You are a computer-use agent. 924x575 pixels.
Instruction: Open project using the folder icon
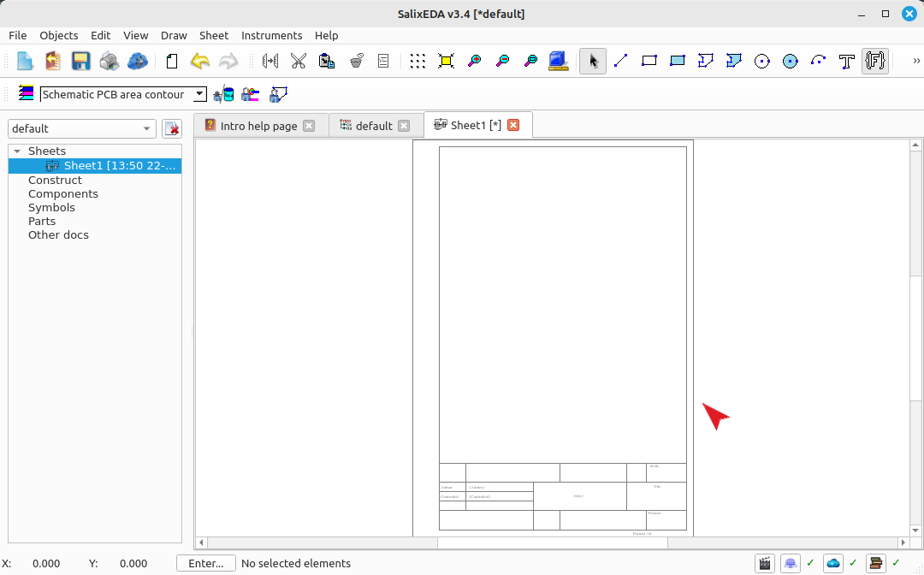coord(52,61)
